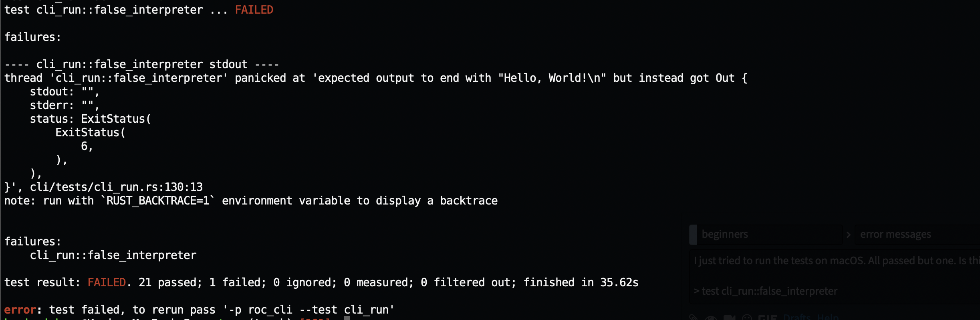The width and height of the screenshot is (980, 320).
Task: Click the paperclip attach file icon
Action: point(694,318)
